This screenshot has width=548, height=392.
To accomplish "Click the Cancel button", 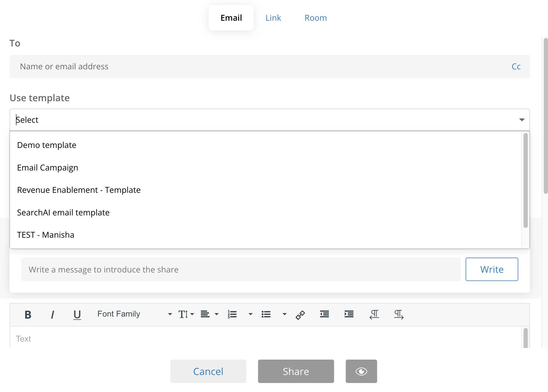I will pos(208,371).
